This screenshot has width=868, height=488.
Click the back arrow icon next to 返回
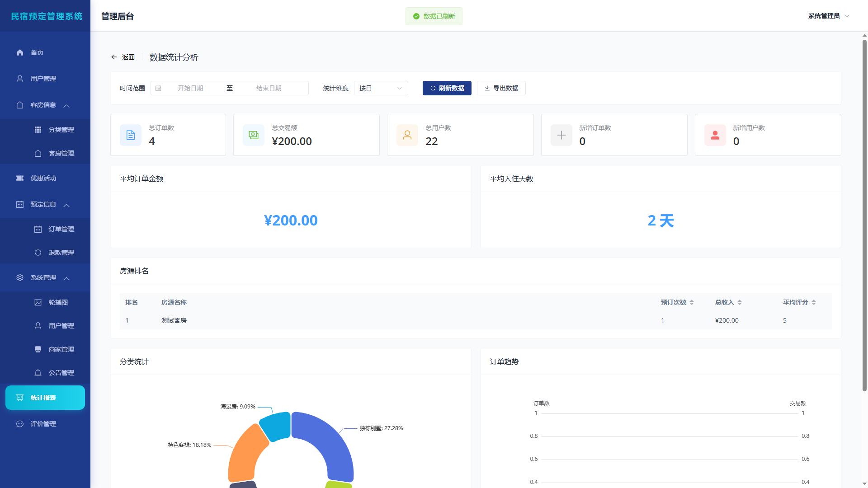pyautogui.click(x=114, y=57)
